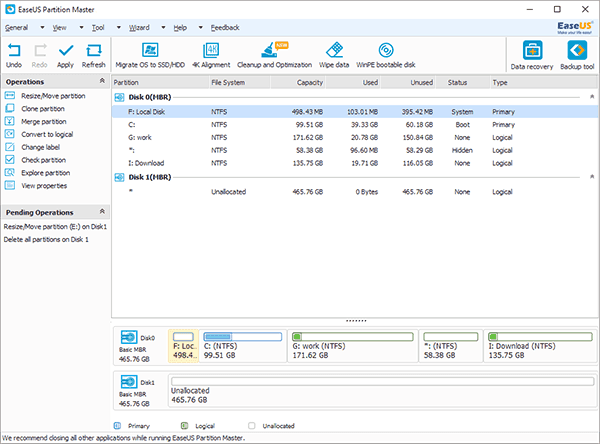Open dropdown arrow next to Wizard
Viewport: 600px width, 444px height.
163,28
